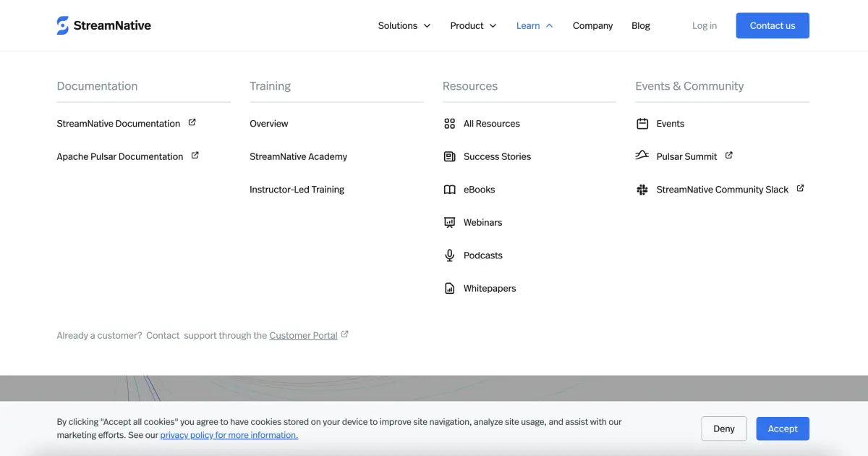Click the 'Already a customer?' text
868x456 pixels.
[100, 336]
